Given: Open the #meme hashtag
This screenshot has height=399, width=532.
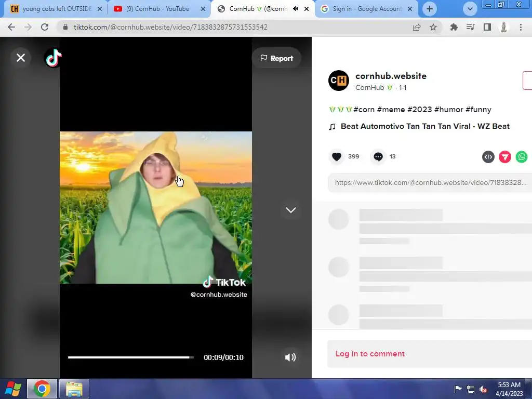Looking at the screenshot, I should [x=391, y=110].
